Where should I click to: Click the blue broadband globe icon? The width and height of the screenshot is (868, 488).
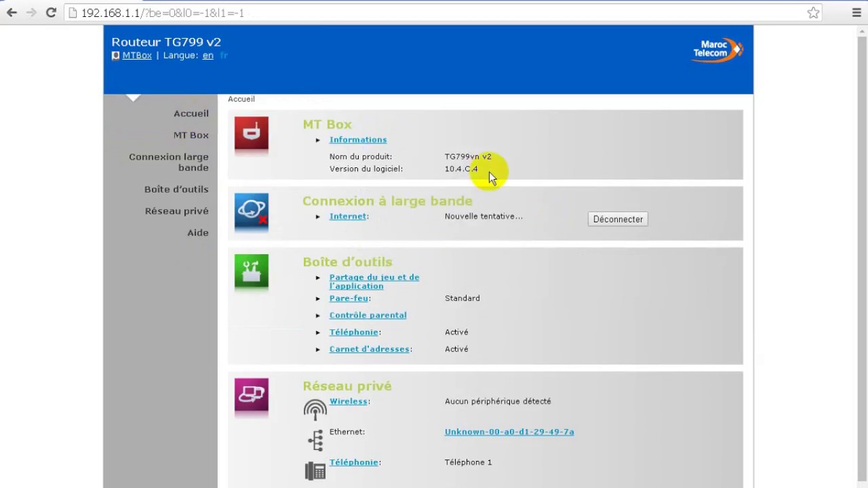252,210
